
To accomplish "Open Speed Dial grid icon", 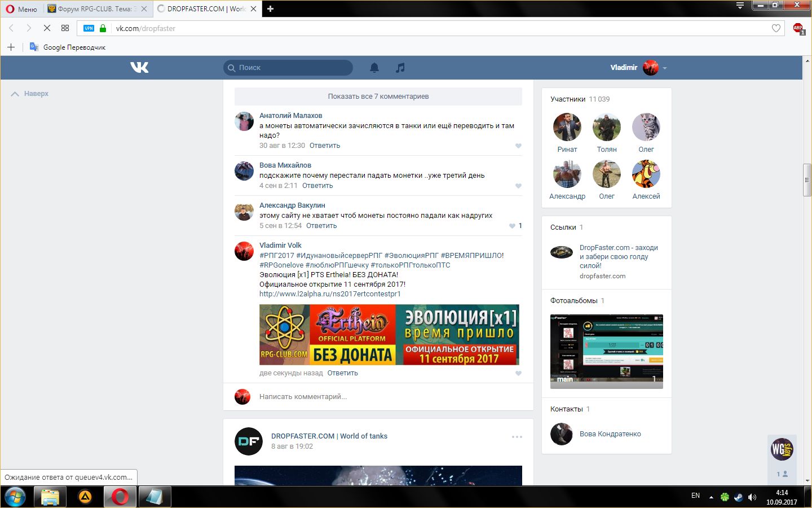I will (x=65, y=28).
